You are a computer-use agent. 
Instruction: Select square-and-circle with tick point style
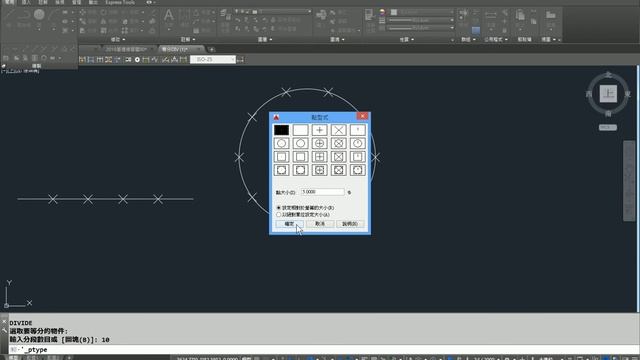[358, 170]
